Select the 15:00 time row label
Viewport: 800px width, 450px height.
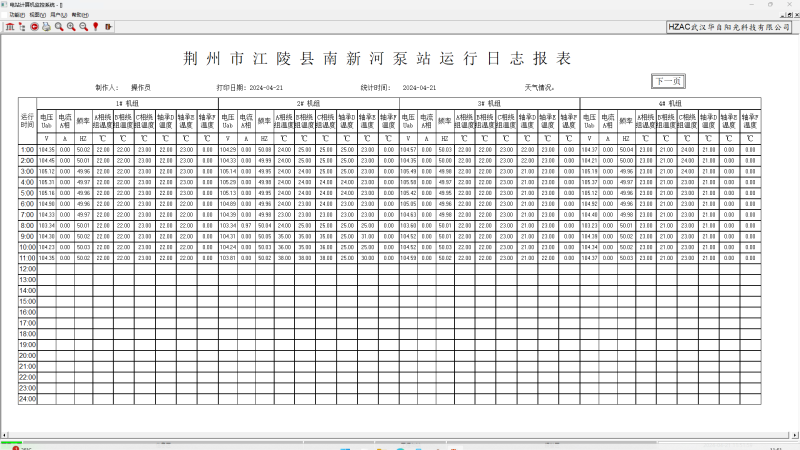click(28, 302)
